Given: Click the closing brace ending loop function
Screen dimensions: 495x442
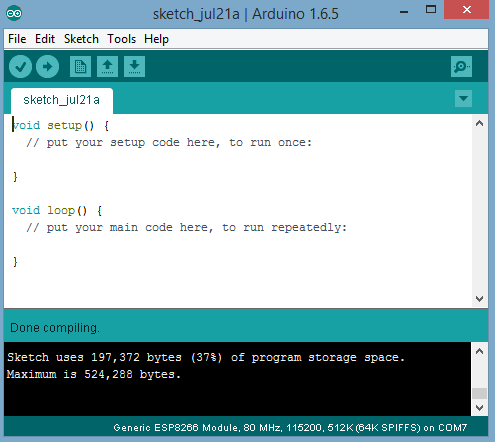Looking at the screenshot, I should (x=15, y=262).
